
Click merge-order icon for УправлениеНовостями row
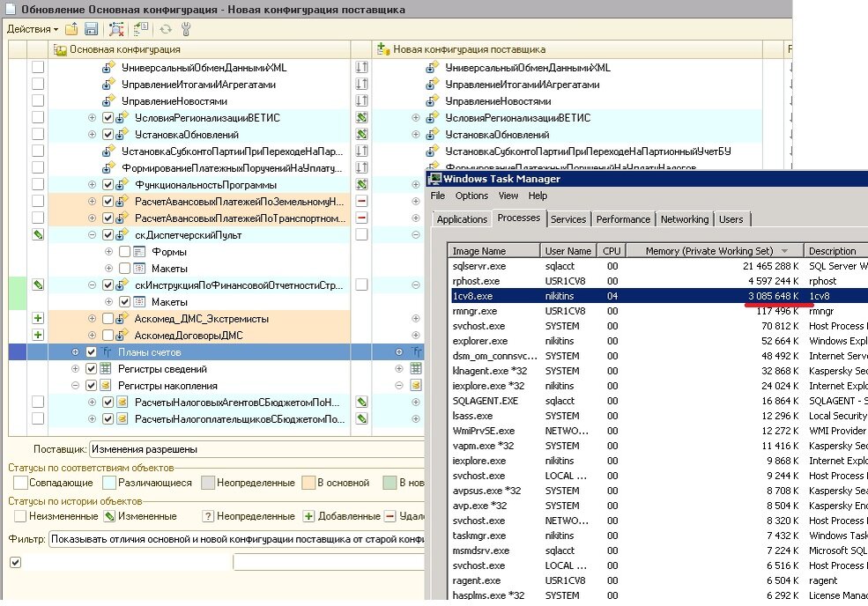361,100
